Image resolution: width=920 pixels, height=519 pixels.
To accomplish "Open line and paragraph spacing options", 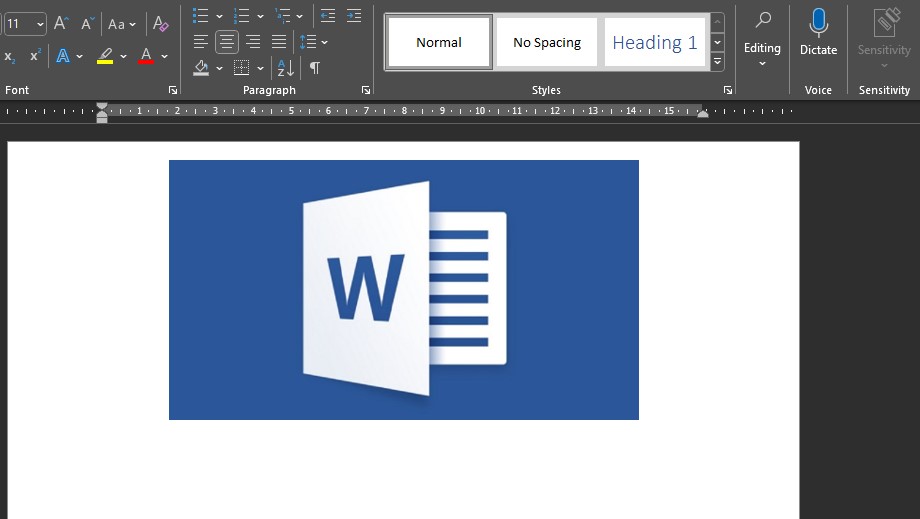I will [x=307, y=42].
